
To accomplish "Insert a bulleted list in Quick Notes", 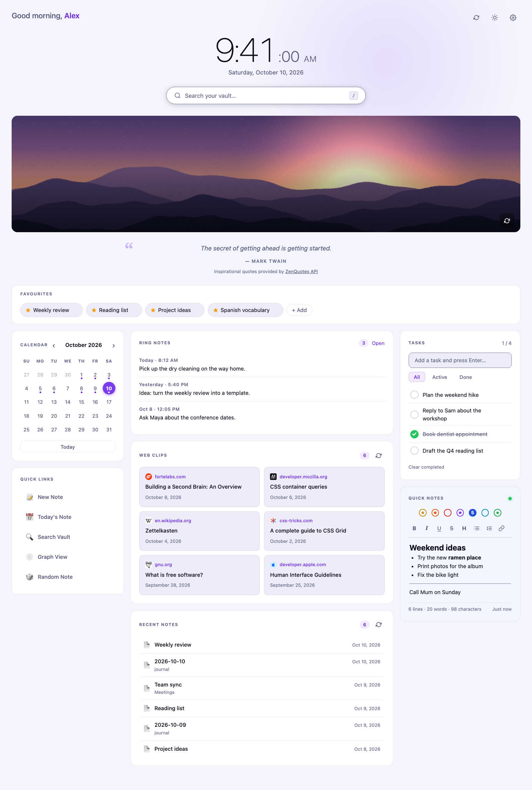I will 477,528.
